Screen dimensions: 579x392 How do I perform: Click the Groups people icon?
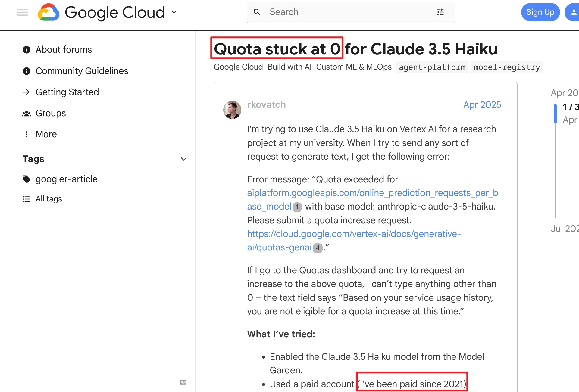pyautogui.click(x=27, y=114)
